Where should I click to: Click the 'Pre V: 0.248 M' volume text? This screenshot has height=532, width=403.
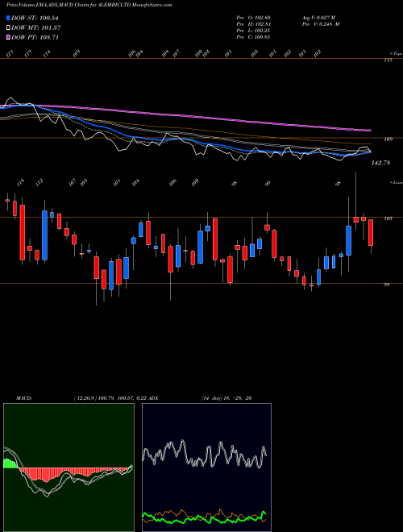click(x=321, y=24)
